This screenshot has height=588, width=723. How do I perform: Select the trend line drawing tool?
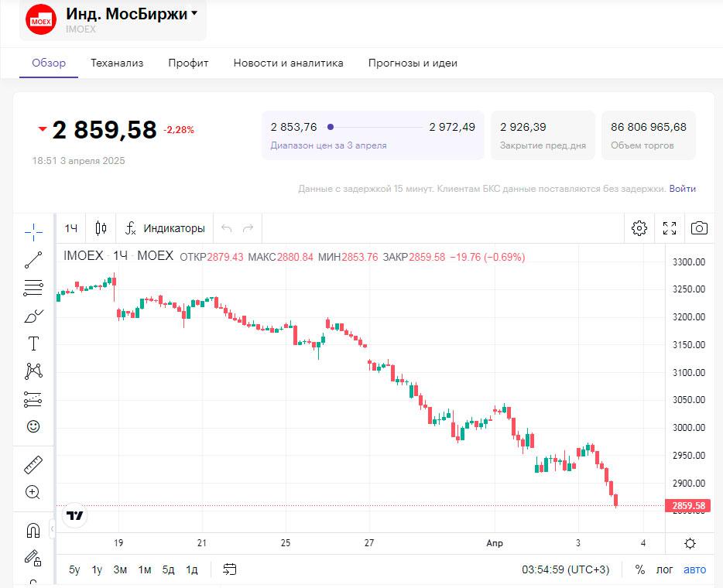33,260
